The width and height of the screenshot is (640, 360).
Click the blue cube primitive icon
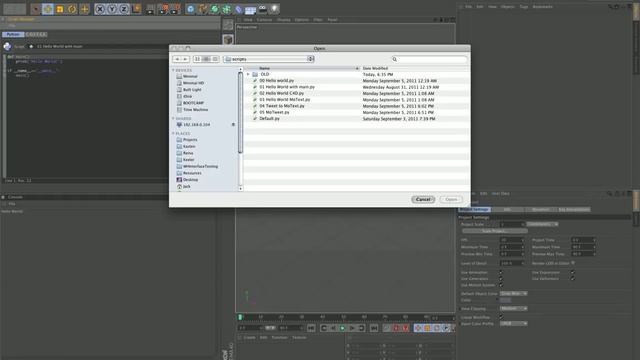pyautogui.click(x=191, y=9)
